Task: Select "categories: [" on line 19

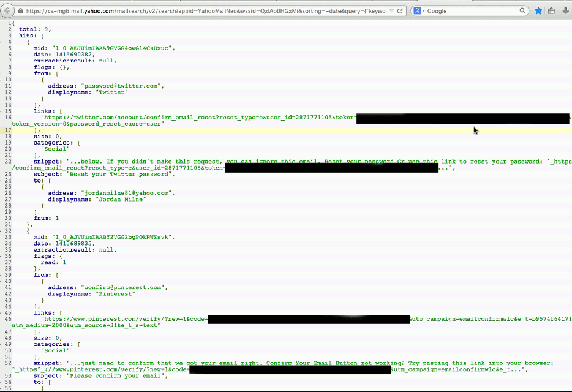Action: [57, 143]
